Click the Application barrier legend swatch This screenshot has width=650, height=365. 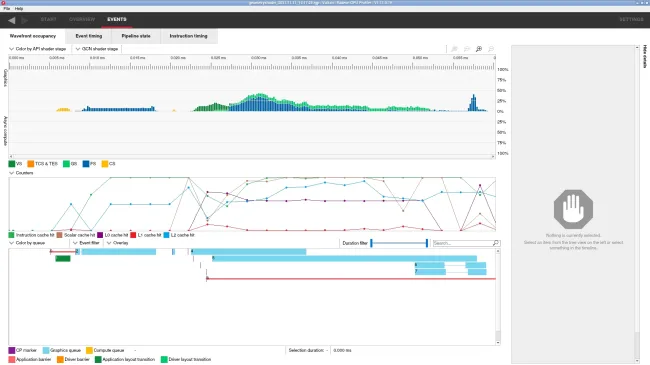[x=12, y=360]
